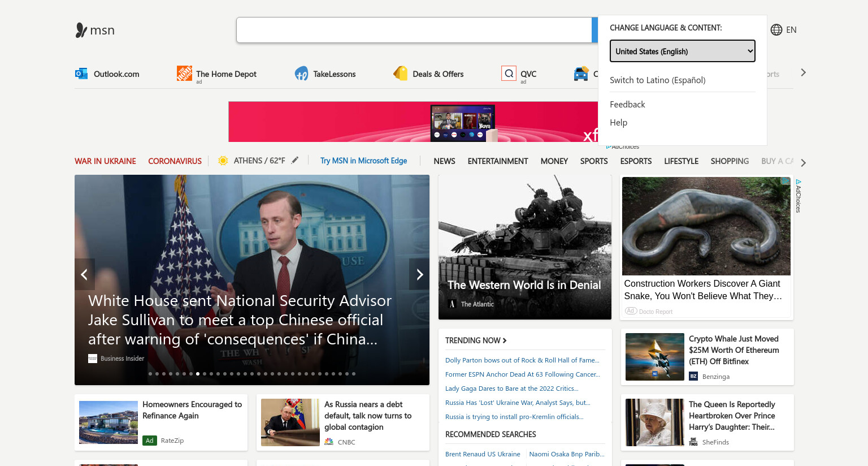Click the highlighted active carousel dot
Viewport: 868px width, 466px height.
click(x=198, y=374)
